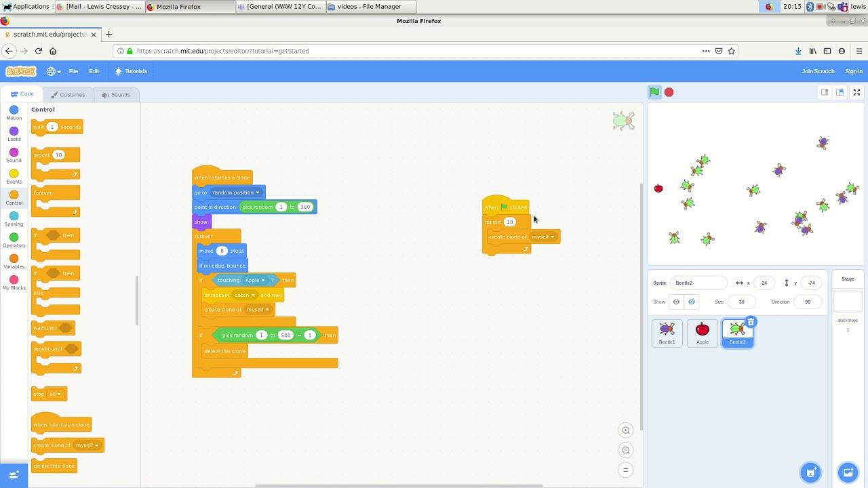The width and height of the screenshot is (868, 488).
Task: Switch to the Costumes tab
Action: [x=67, y=95]
